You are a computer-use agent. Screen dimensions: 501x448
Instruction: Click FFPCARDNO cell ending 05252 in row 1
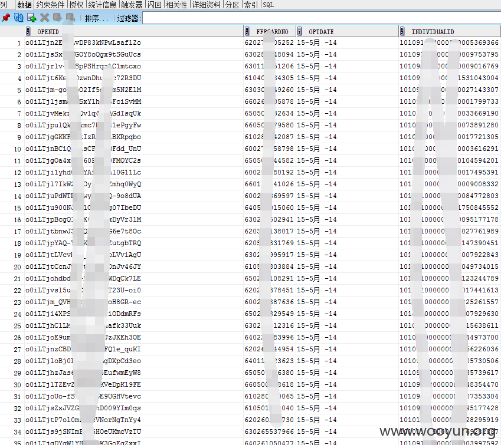click(270, 43)
